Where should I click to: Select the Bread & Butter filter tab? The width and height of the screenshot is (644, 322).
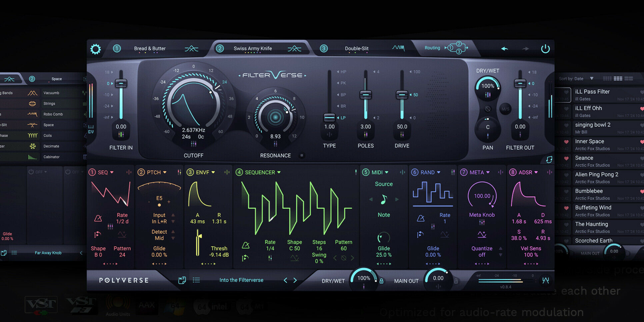(150, 49)
